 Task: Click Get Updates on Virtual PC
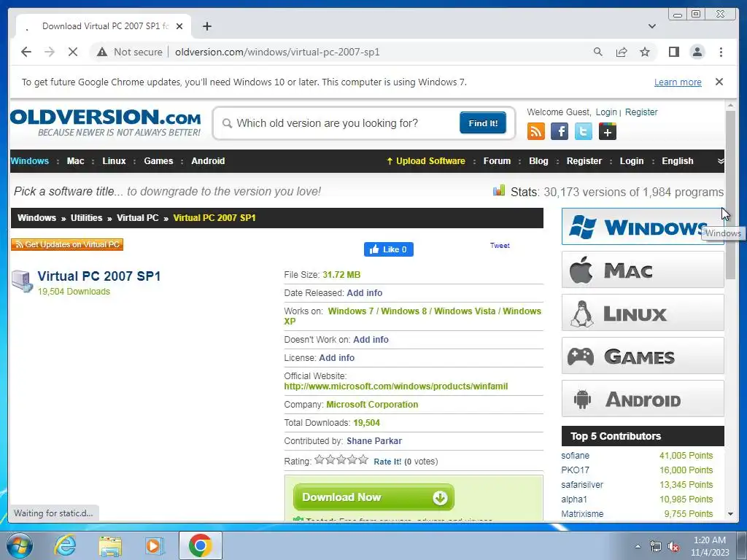pos(67,244)
